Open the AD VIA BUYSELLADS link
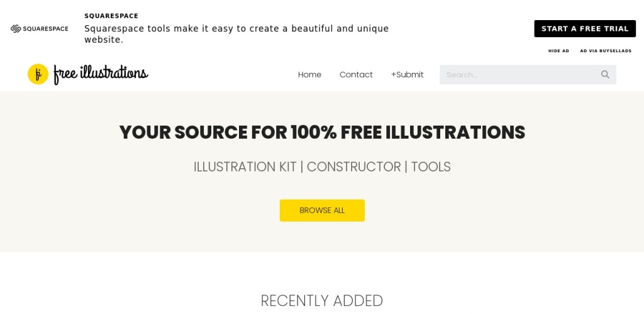The height and width of the screenshot is (314, 644). pos(606,51)
